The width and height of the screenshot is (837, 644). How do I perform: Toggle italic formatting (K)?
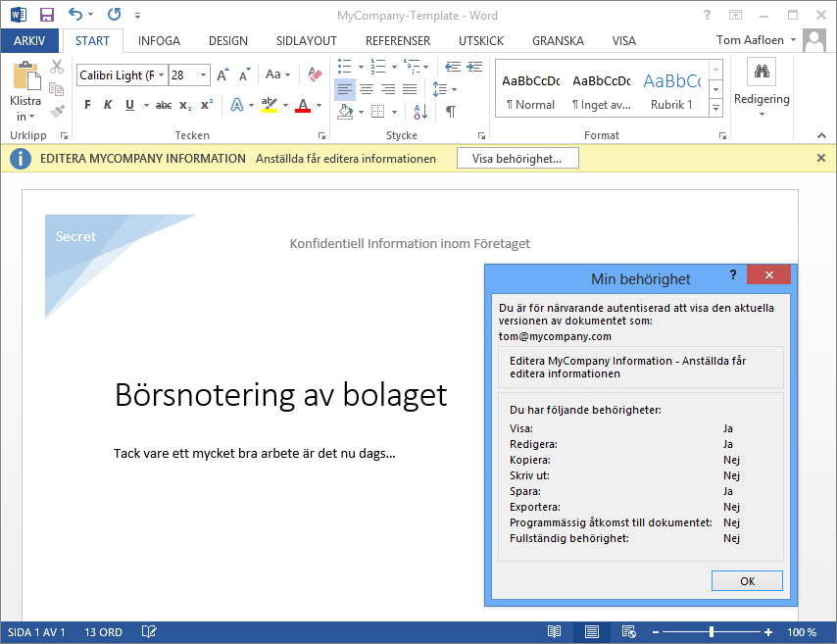tap(106, 105)
